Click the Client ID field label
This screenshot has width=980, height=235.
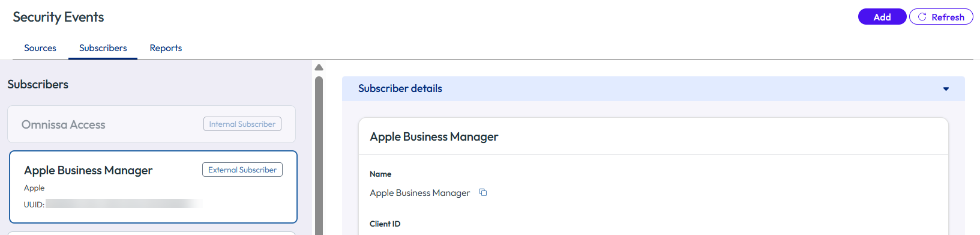click(385, 224)
